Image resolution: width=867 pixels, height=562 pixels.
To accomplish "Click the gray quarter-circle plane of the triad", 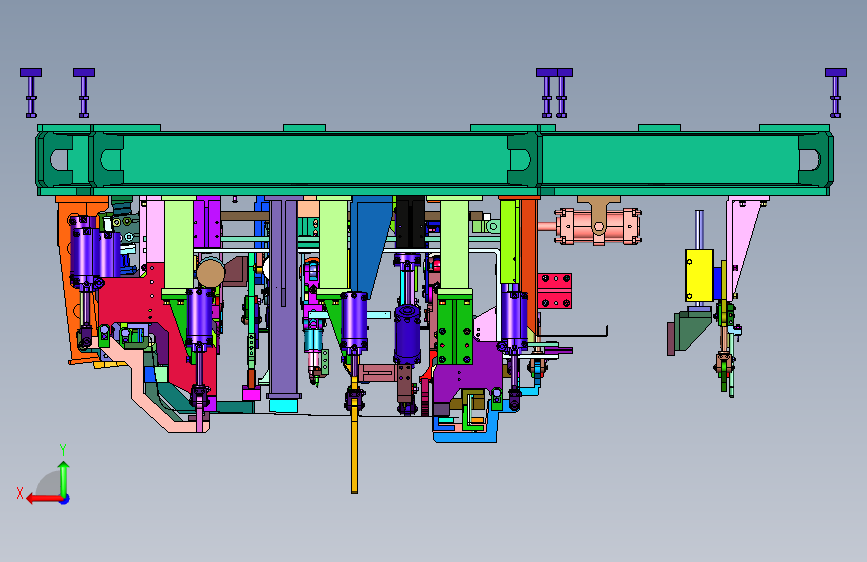I will point(49,483).
